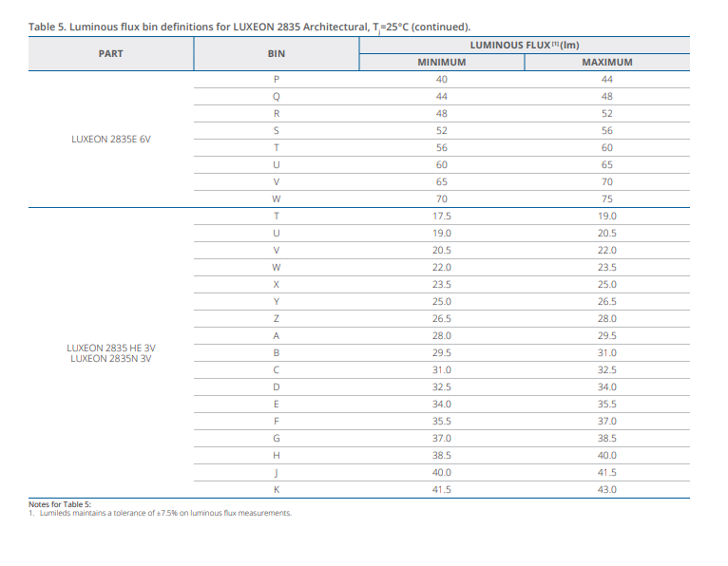Select minimum "28.0" in bin A row
The image size is (728, 566).
click(442, 336)
